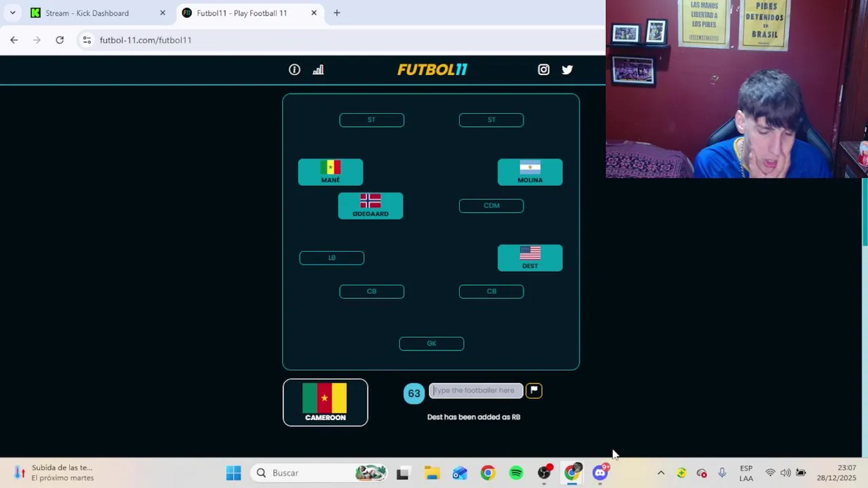868x488 pixels.
Task: Click the microphone tray icon
Action: pyautogui.click(x=722, y=472)
